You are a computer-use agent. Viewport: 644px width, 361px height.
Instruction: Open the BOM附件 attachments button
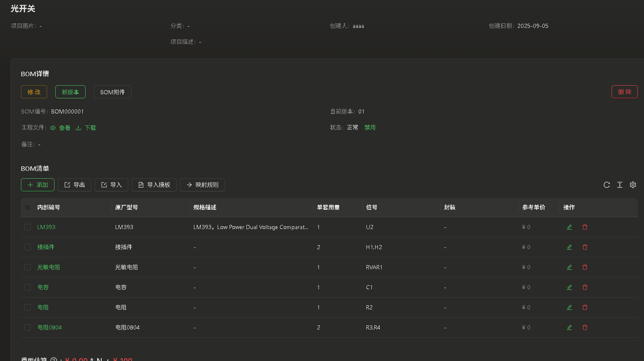[113, 92]
